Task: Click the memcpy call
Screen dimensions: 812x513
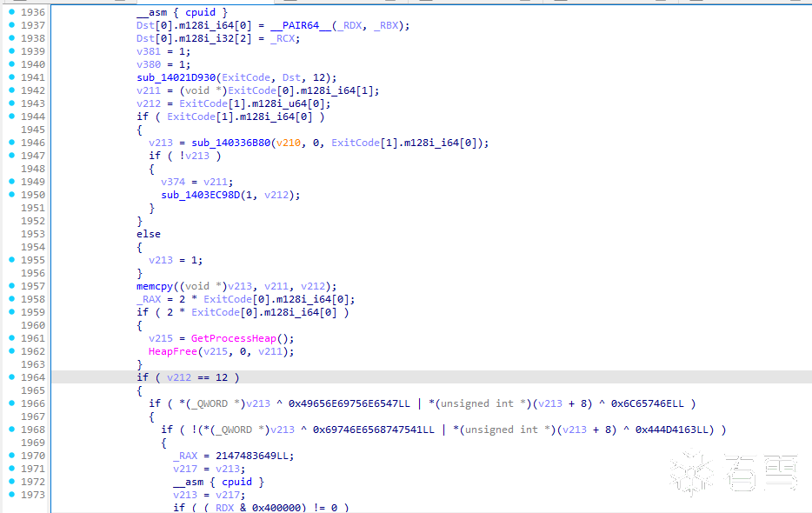Action: (x=155, y=286)
